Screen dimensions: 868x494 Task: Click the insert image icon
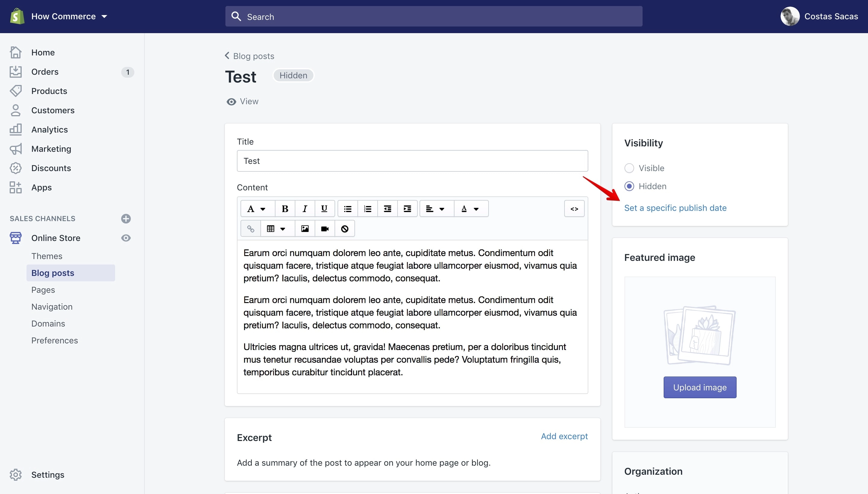click(x=305, y=229)
